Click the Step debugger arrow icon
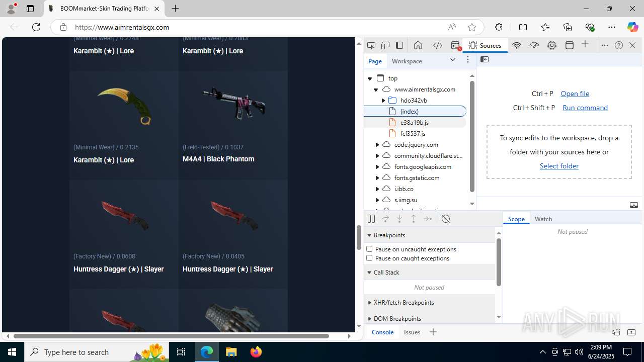Screen dimensions: 644x362 coord(428,219)
